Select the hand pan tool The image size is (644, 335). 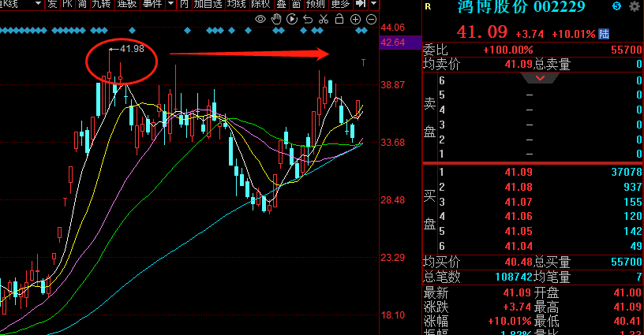277,19
